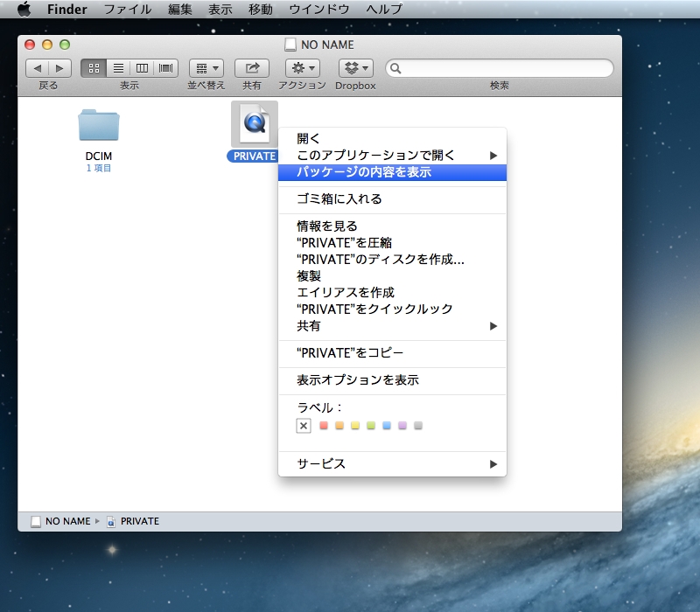The image size is (700, 612).
Task: Open the ウインドウ menu
Action: (x=319, y=9)
